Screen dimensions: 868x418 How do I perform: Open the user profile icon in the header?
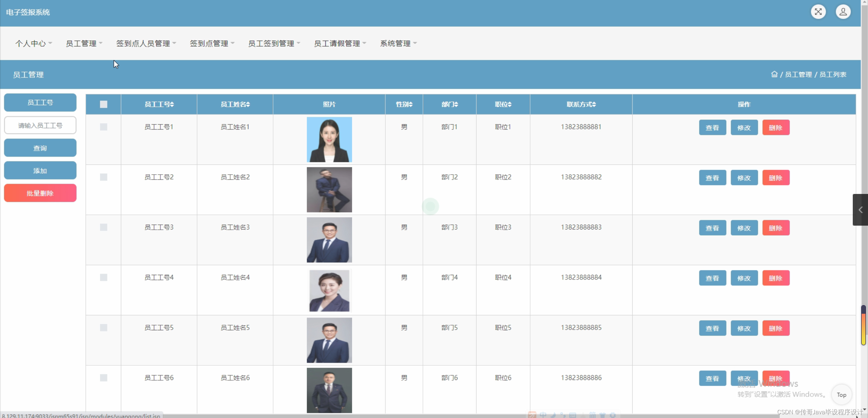pos(843,12)
